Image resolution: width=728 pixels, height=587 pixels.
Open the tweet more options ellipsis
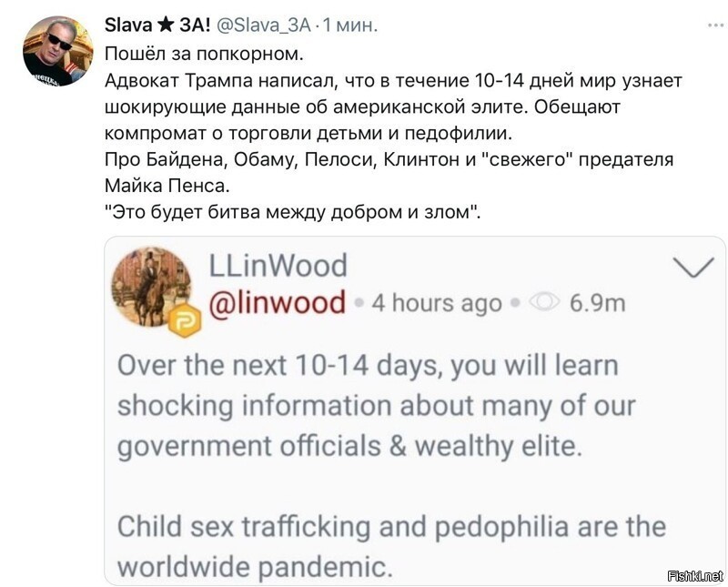pos(715,25)
